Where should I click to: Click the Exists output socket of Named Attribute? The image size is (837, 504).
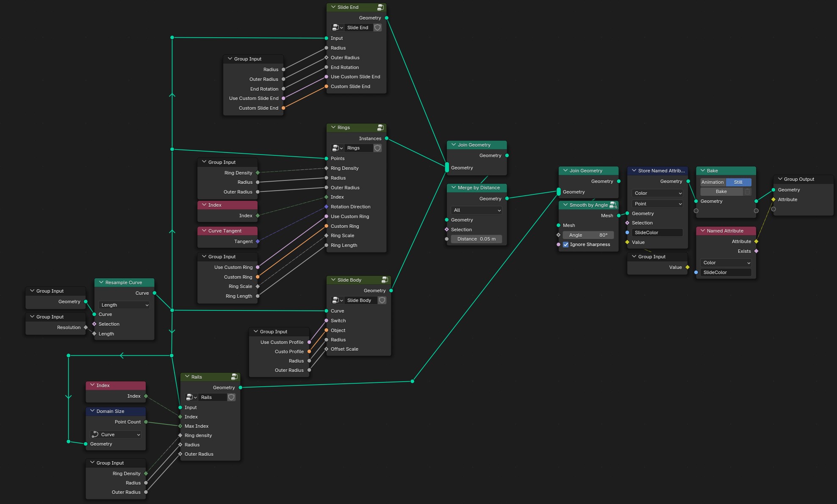757,251
